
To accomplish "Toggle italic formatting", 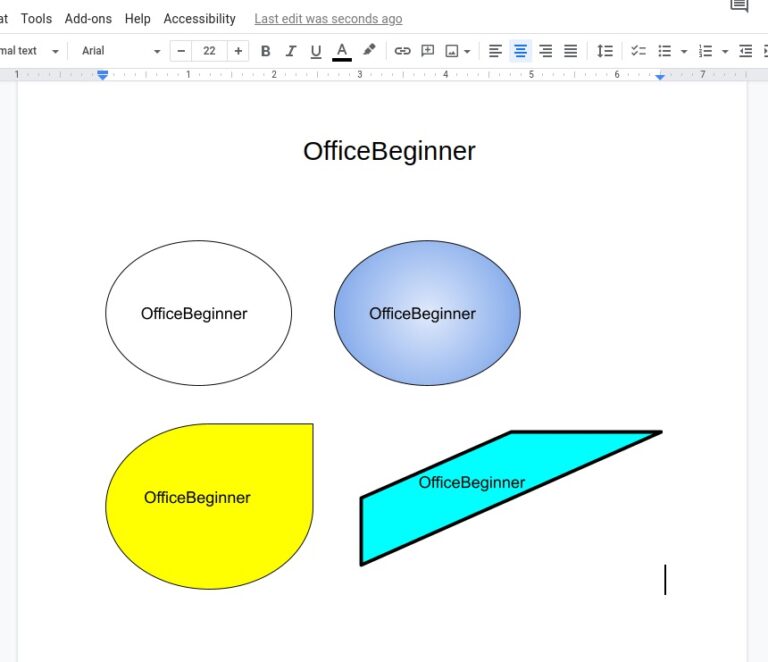I will [291, 51].
